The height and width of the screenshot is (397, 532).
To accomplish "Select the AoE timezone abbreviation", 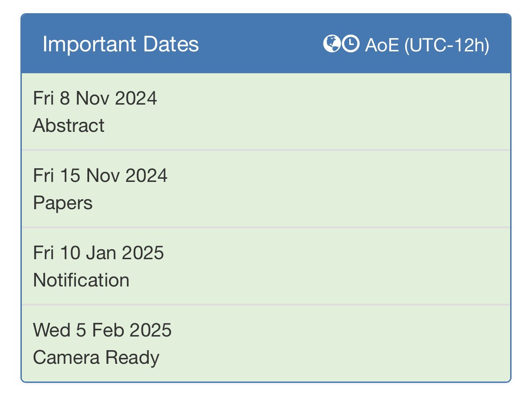I will pos(381,45).
